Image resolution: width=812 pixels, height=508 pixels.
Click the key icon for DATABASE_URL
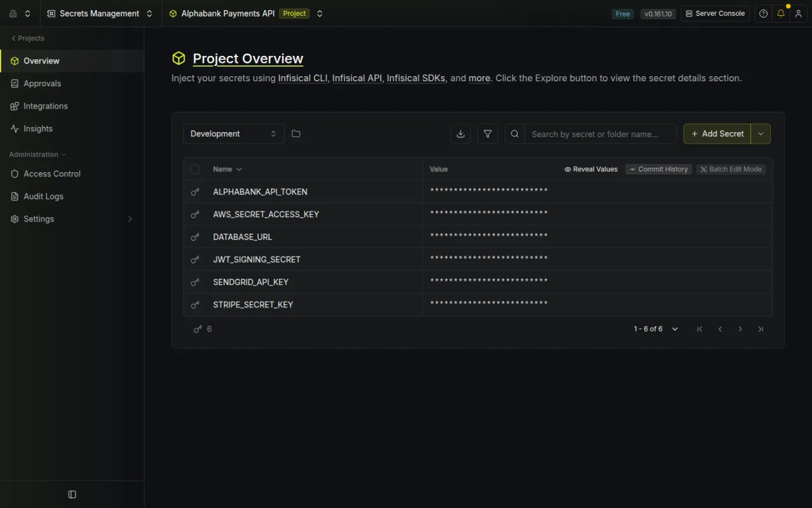[x=195, y=237]
